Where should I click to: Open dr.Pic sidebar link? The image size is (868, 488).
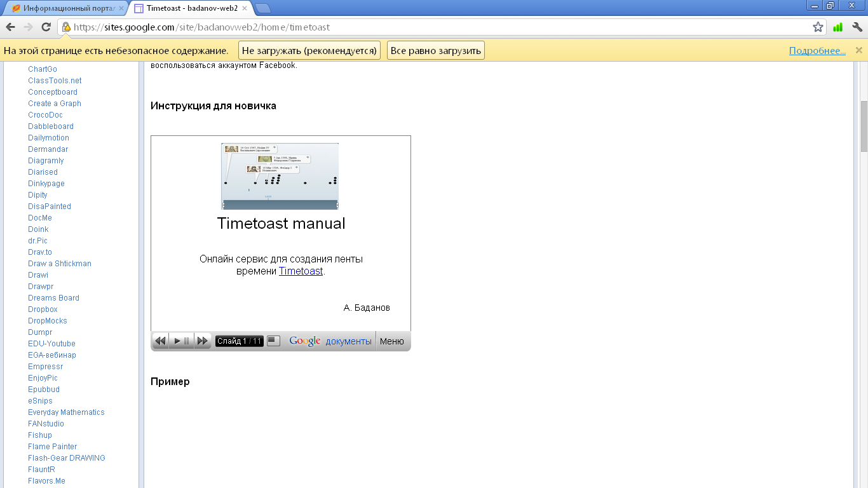[37, 241]
